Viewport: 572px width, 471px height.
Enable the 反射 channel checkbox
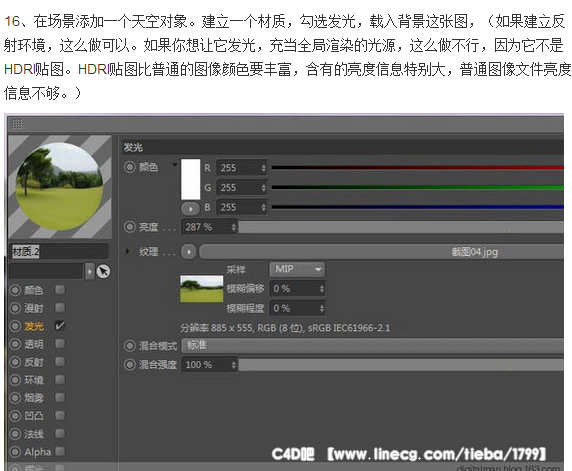[x=60, y=362]
